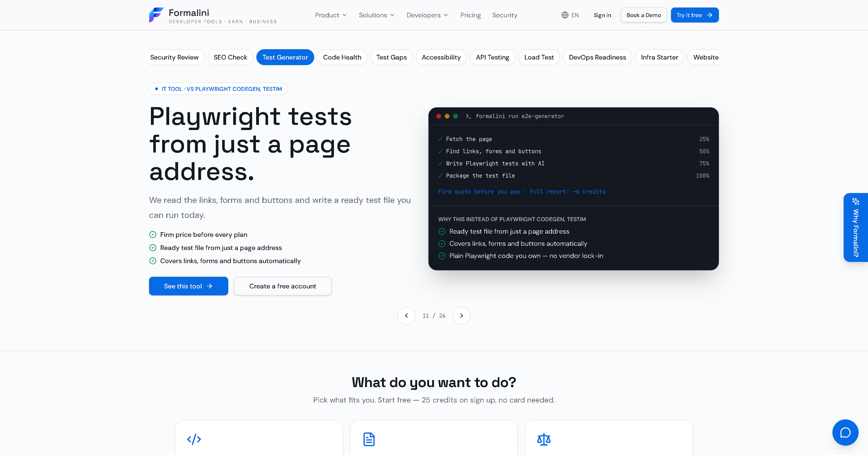Click the balance scales card icon
The image size is (868, 455).
pyautogui.click(x=543, y=439)
